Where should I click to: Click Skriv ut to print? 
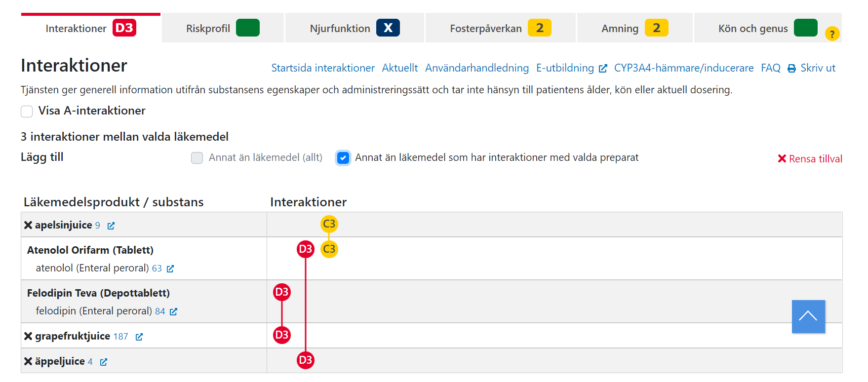pos(811,68)
